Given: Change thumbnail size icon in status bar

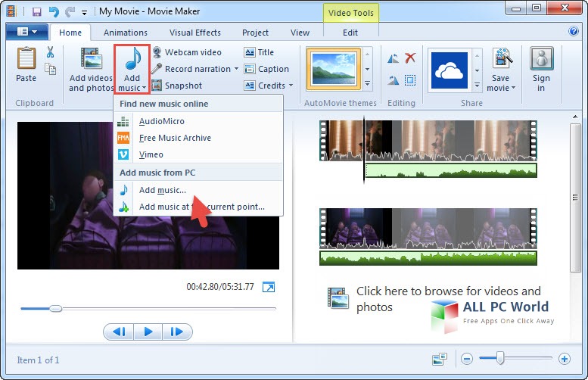Looking at the screenshot, I should coord(439,359).
